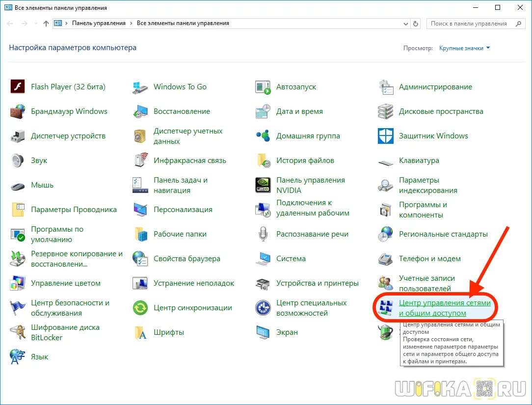Open Свойства браузера link
This screenshot has height=405, width=532.
[186, 259]
